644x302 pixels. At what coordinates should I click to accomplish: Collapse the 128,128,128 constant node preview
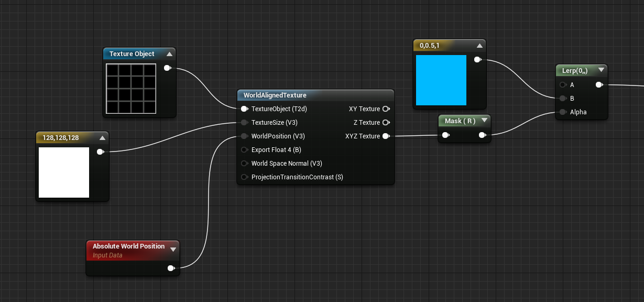click(102, 137)
